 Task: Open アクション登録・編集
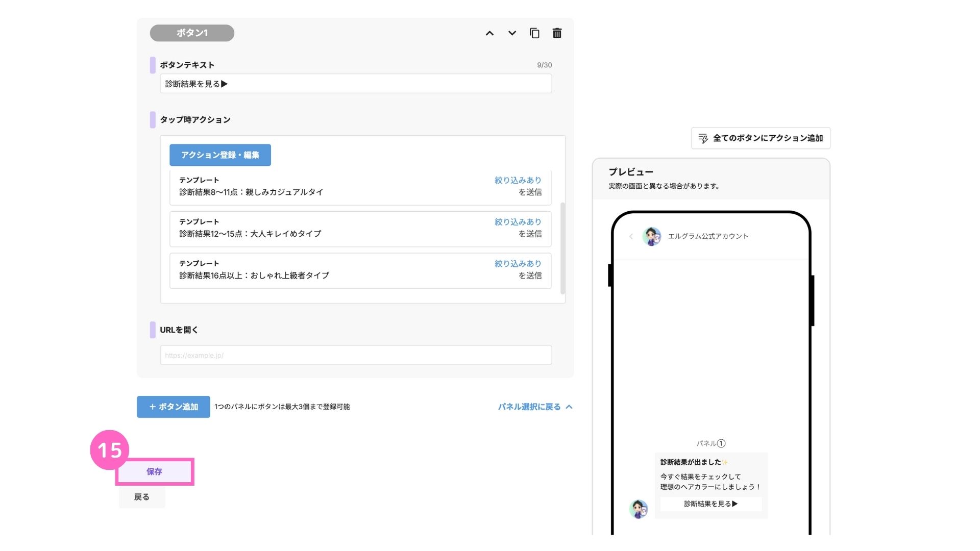coord(220,155)
